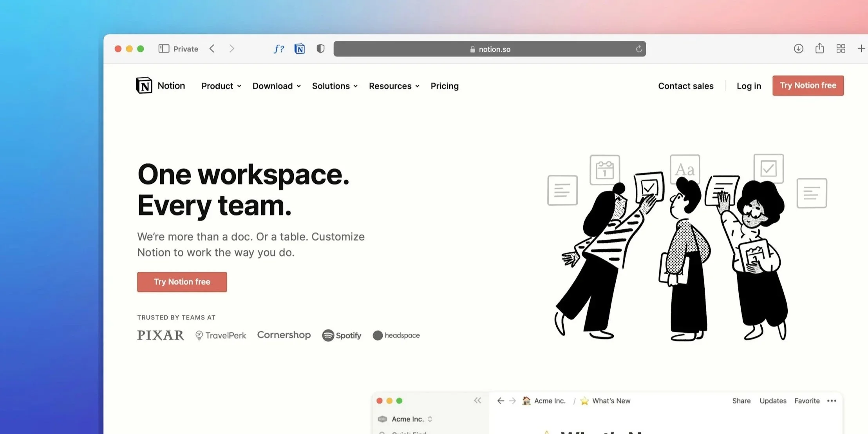Click the Notion web clipper extension icon
This screenshot has height=434, width=868.
click(x=300, y=49)
